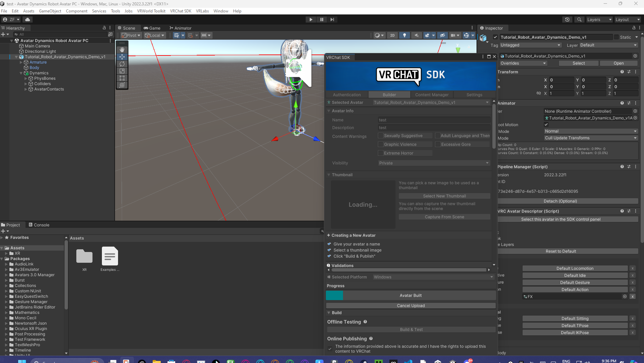The width and height of the screenshot is (644, 363).
Task: Switch to the Console tab
Action: [x=39, y=225]
